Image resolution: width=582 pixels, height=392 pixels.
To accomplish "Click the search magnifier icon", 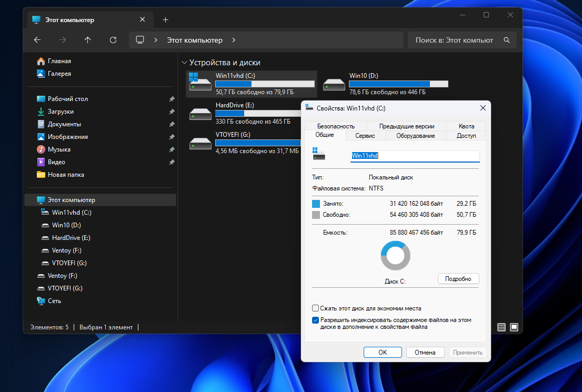I will click(x=507, y=40).
